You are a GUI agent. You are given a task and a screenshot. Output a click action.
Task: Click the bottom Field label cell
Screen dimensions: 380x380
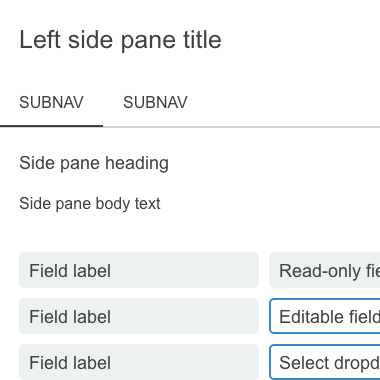tap(139, 362)
